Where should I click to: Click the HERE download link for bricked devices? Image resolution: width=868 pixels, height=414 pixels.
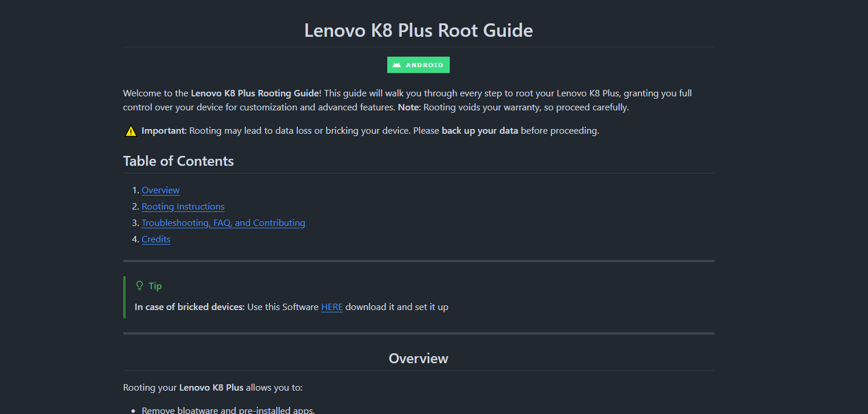click(x=331, y=307)
